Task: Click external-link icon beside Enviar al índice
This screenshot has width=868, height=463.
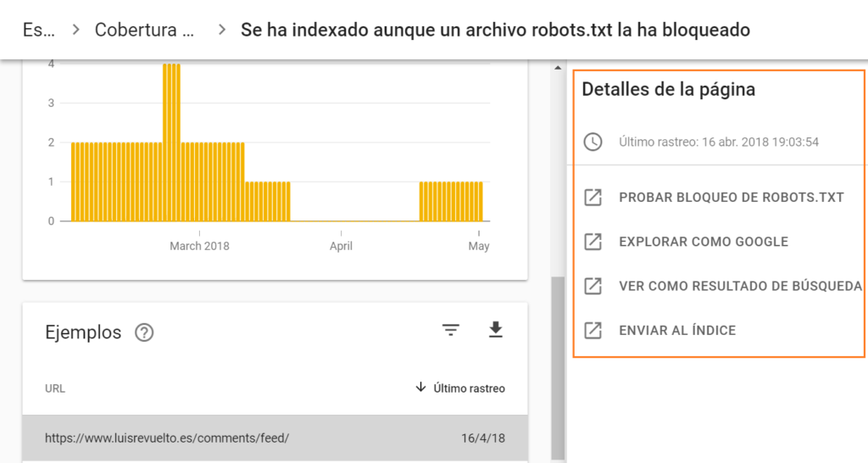Action: pyautogui.click(x=593, y=330)
